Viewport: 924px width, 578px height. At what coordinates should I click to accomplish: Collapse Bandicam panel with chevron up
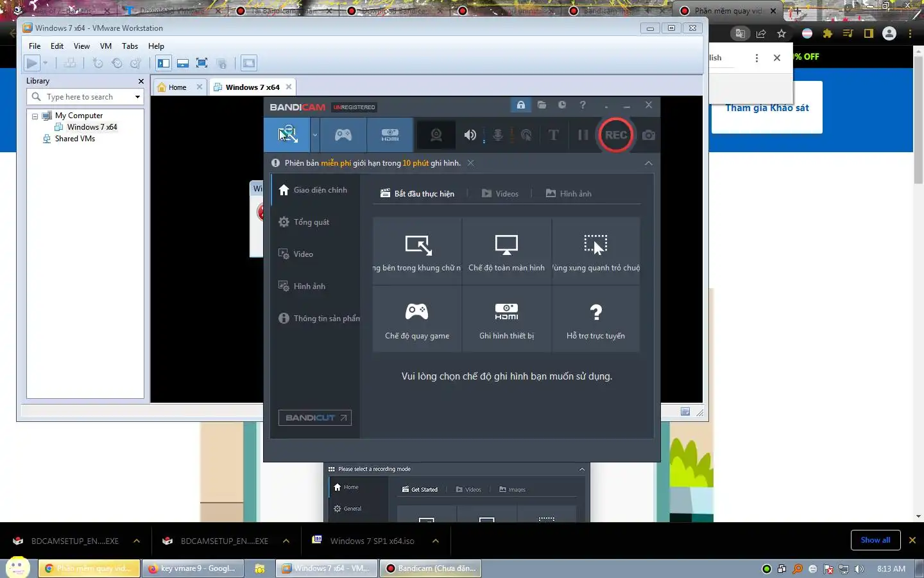(649, 163)
